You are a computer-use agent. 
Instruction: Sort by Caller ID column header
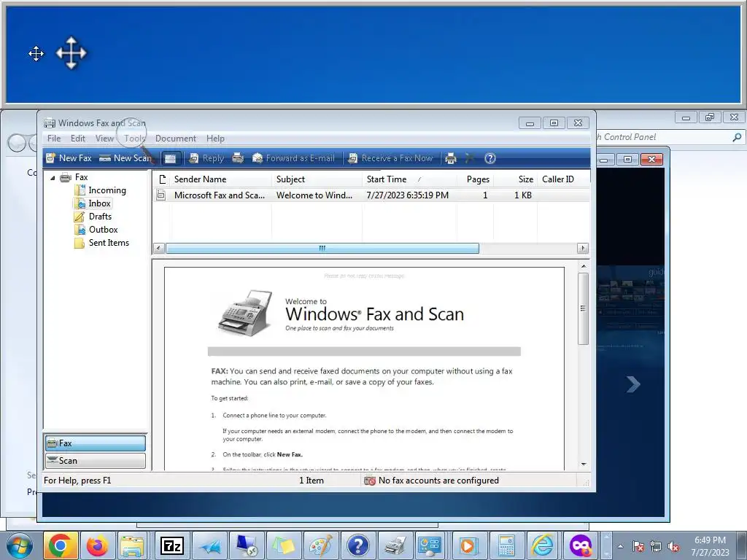pos(563,179)
